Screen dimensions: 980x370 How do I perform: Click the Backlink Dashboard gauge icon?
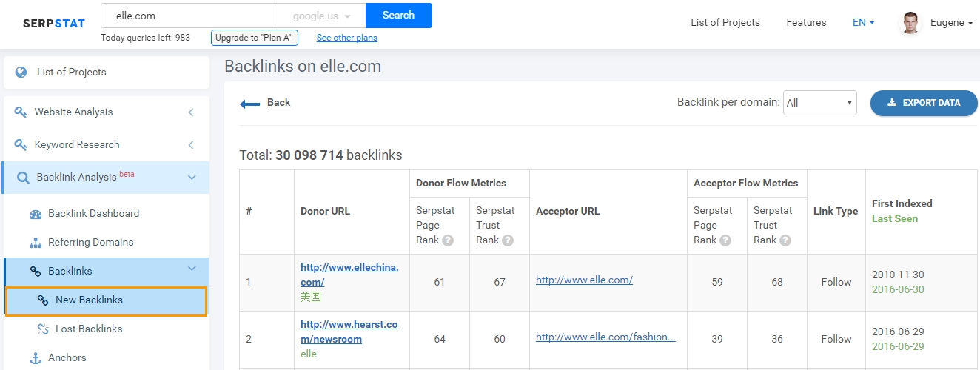click(36, 214)
